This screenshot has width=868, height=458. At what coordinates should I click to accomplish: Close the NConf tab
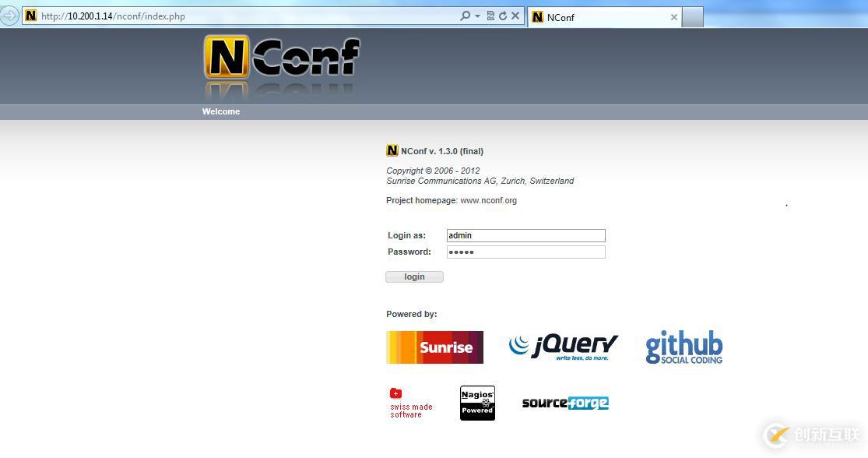coord(673,17)
